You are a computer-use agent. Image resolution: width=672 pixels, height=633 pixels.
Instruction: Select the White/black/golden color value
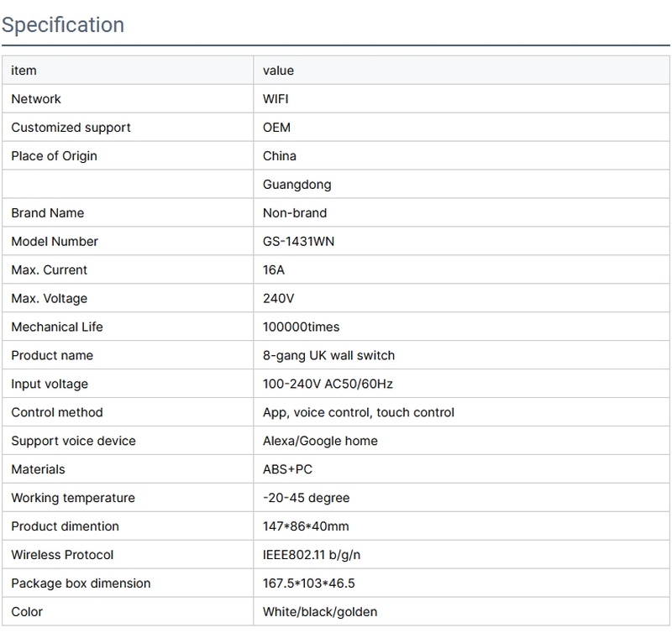point(320,613)
